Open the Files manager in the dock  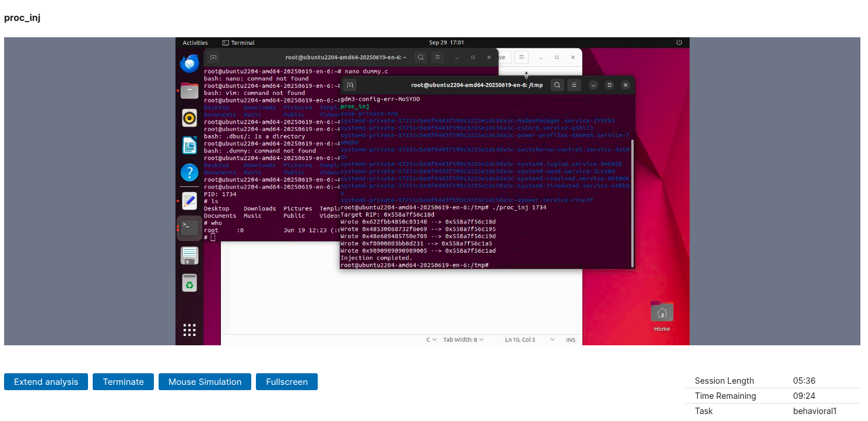click(189, 91)
